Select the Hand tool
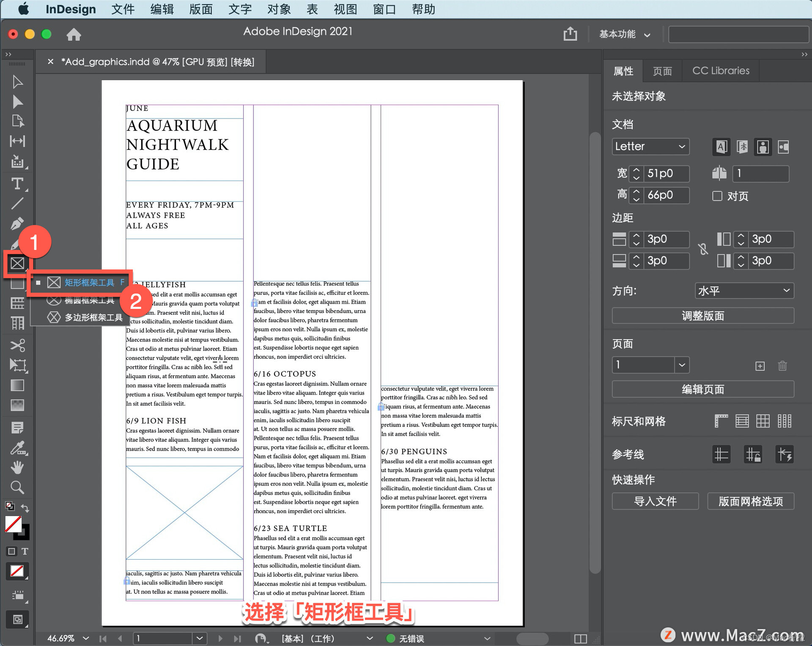 click(x=17, y=467)
